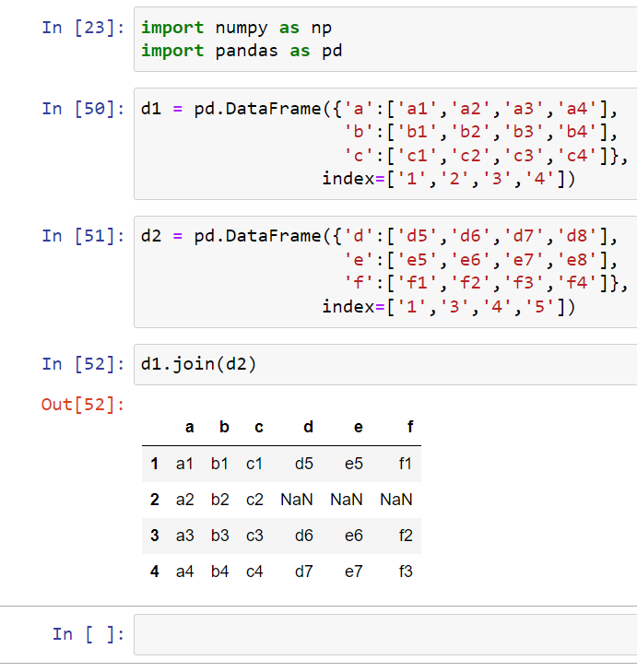Click the d1 DataFrame code cell In [50]
The height and width of the screenshot is (672, 637).
385,144
